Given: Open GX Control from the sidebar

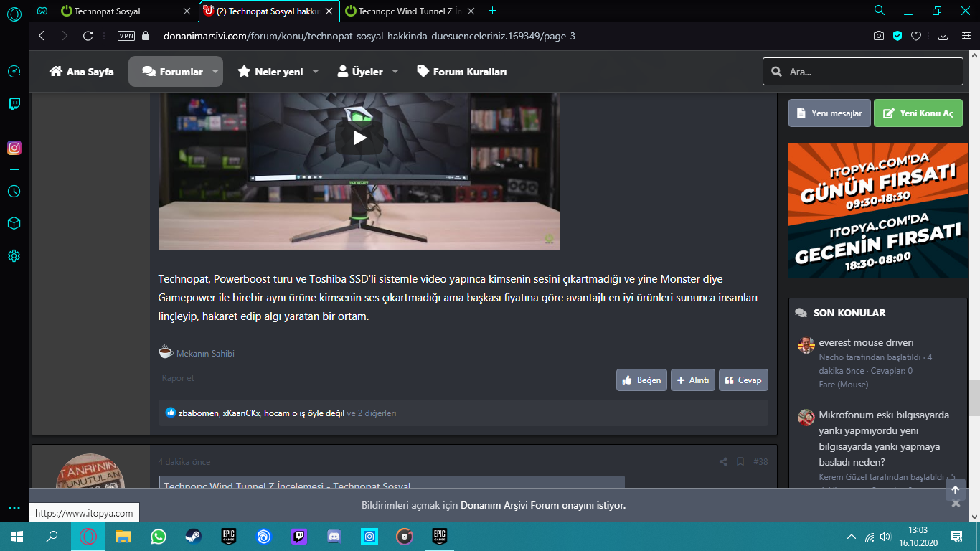Looking at the screenshot, I should [14, 71].
